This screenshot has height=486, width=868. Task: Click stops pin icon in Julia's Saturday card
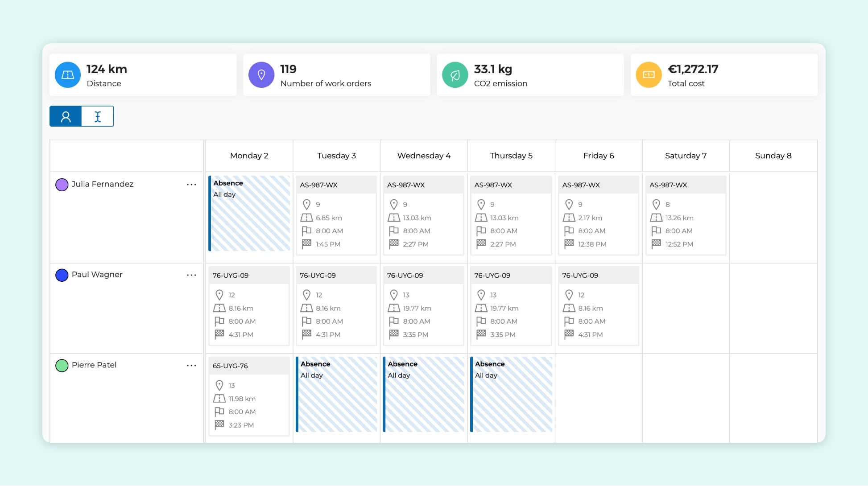click(x=656, y=205)
